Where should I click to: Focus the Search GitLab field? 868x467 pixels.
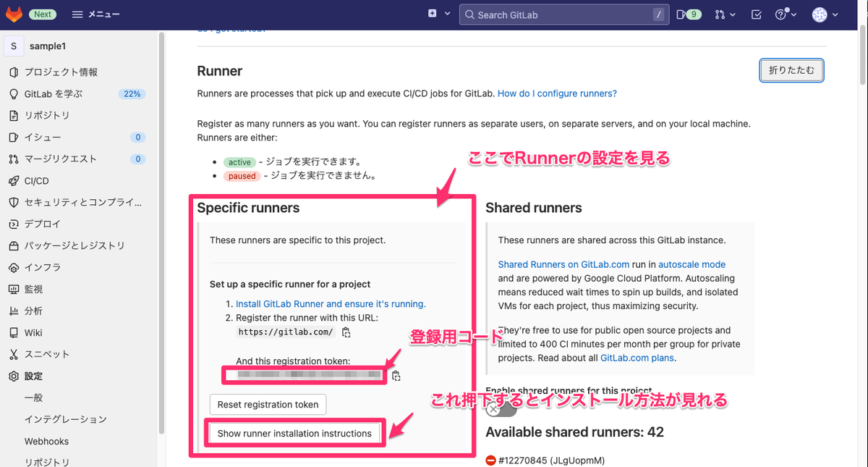(x=563, y=14)
